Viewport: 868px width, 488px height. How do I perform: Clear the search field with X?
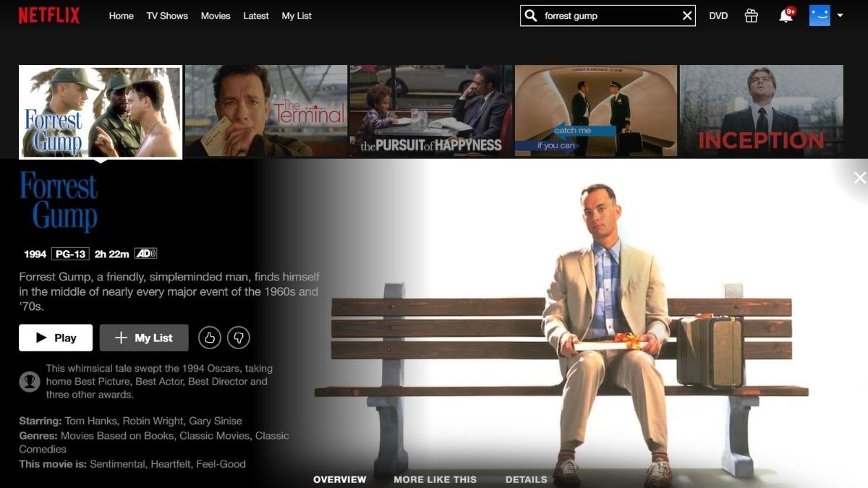687,16
